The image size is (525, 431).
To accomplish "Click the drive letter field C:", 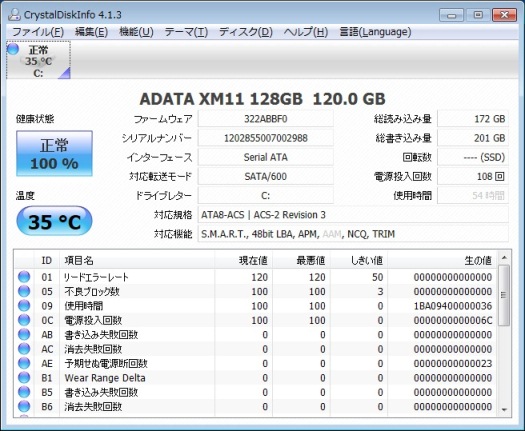I will click(266, 195).
